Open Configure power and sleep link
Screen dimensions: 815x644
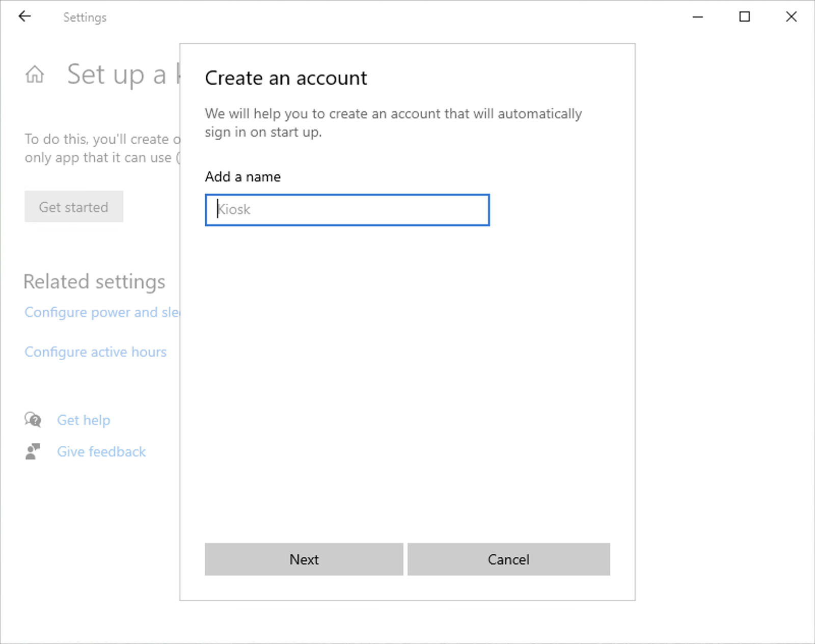(x=102, y=312)
